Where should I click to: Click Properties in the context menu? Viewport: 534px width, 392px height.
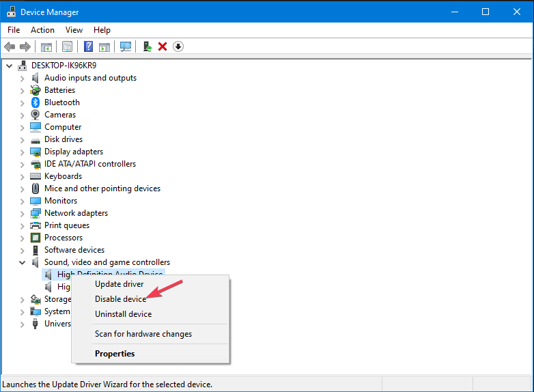tap(115, 354)
